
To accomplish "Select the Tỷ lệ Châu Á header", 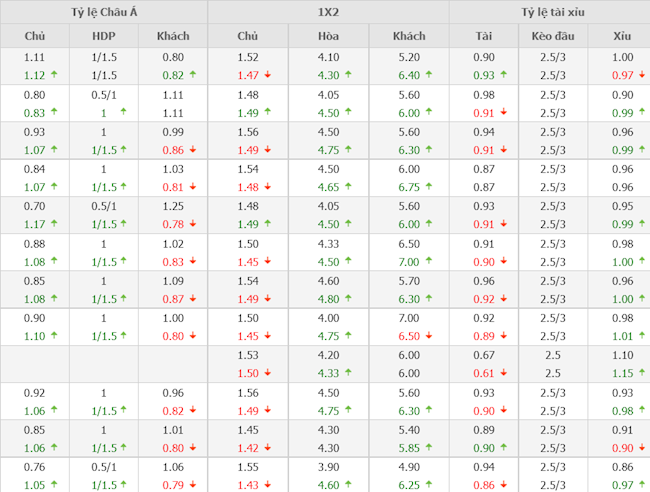I will (104, 12).
